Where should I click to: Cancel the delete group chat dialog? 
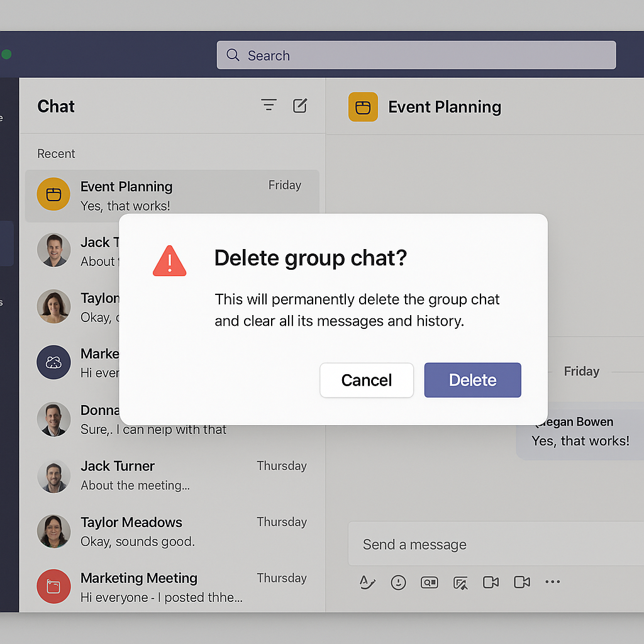(x=367, y=380)
